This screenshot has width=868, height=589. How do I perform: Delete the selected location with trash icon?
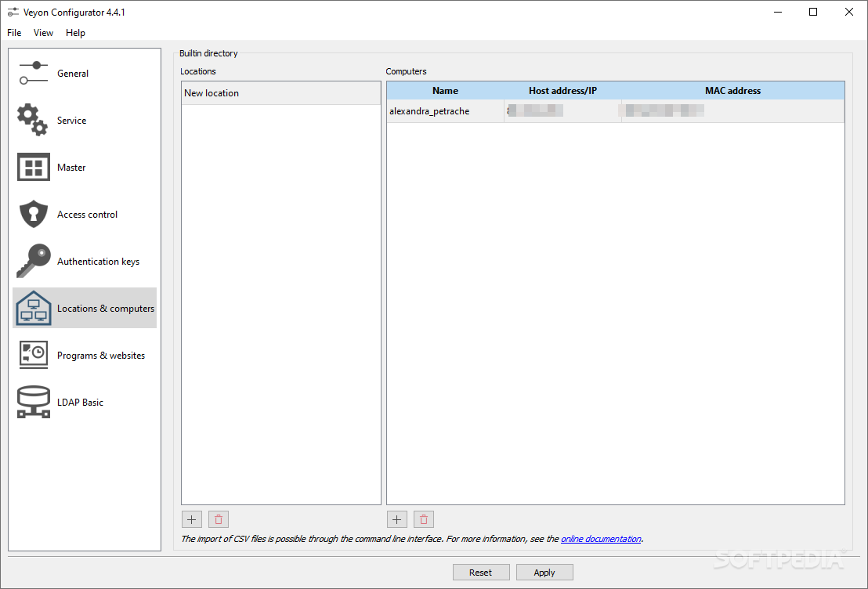[x=219, y=519]
